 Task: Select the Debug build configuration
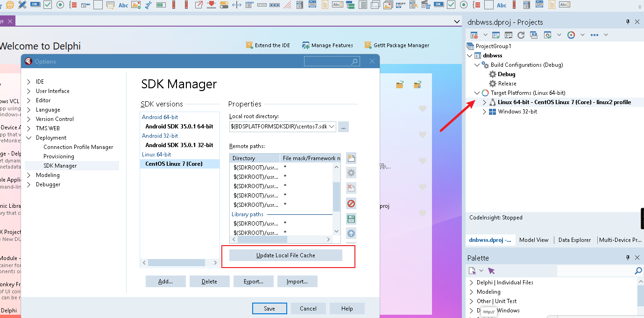pyautogui.click(x=507, y=74)
